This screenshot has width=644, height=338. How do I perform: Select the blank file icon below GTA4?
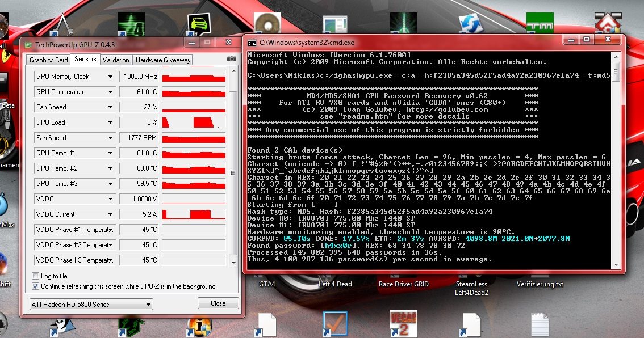point(267,325)
